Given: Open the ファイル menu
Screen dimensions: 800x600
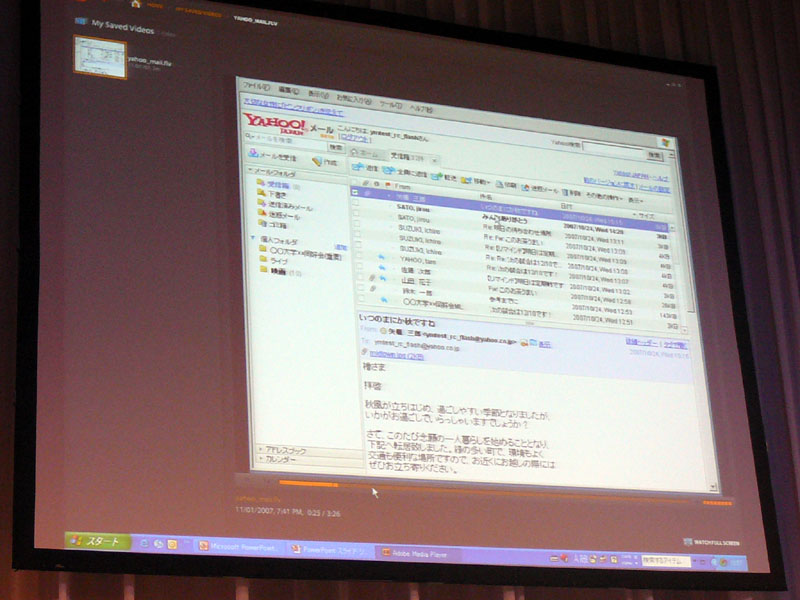Looking at the screenshot, I should [x=256, y=86].
